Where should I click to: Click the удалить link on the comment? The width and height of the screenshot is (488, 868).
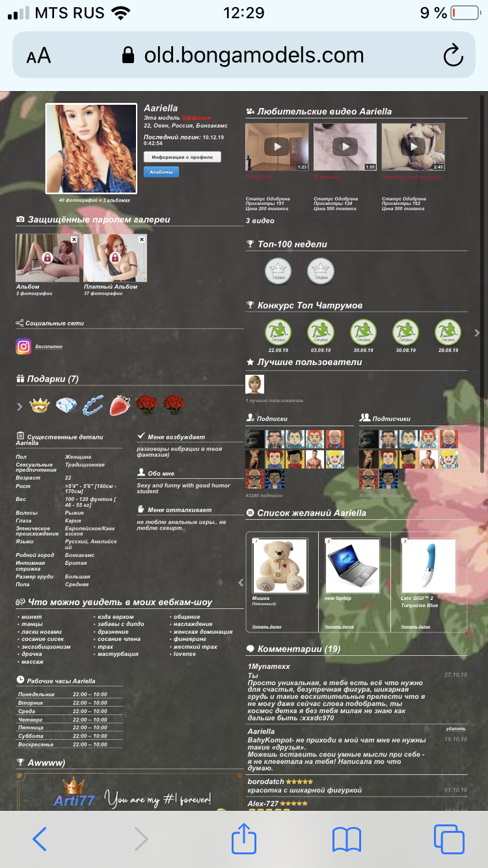coord(455,729)
